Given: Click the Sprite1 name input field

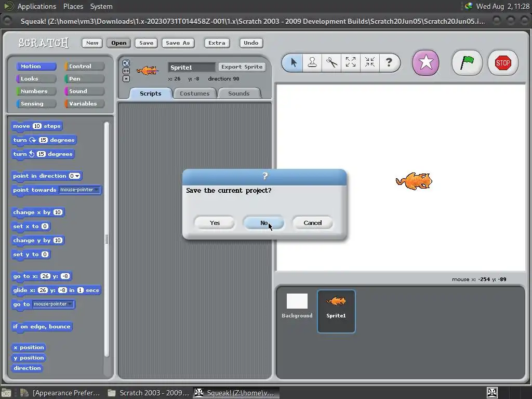Looking at the screenshot, I should coord(192,67).
